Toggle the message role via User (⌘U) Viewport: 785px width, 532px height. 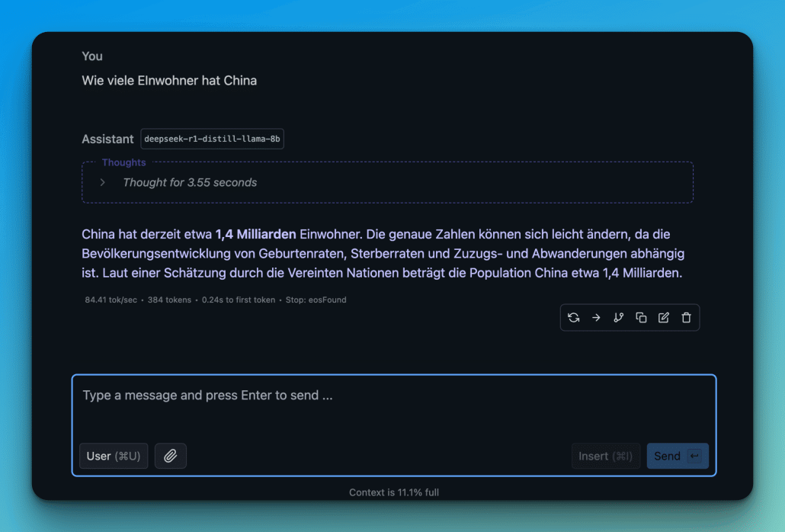[x=114, y=455]
